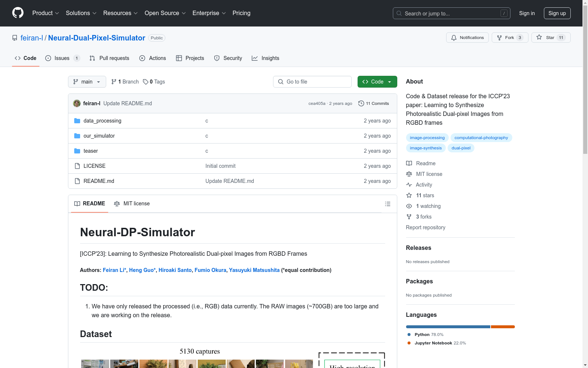The image size is (588, 368).
Task: Switch to the Security tab
Action: [x=228, y=58]
